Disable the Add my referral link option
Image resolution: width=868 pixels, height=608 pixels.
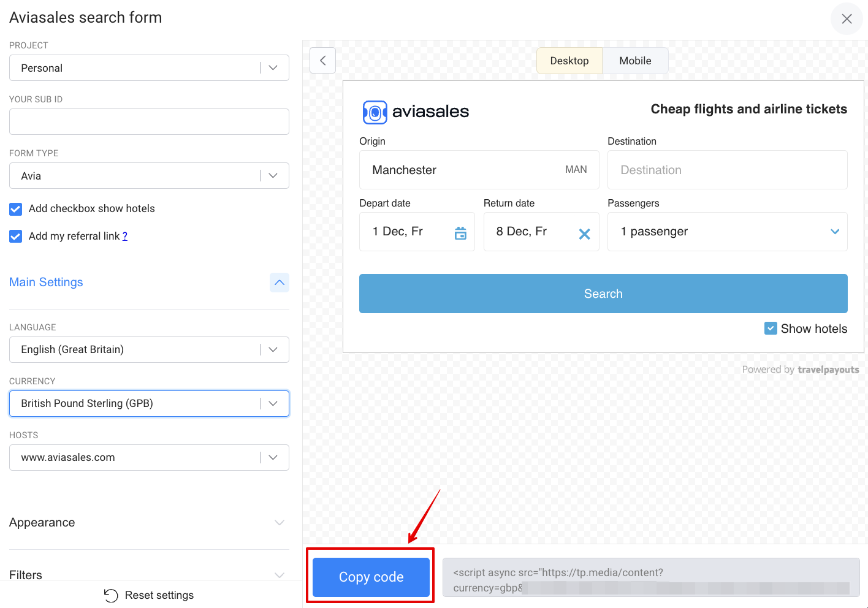(15, 236)
